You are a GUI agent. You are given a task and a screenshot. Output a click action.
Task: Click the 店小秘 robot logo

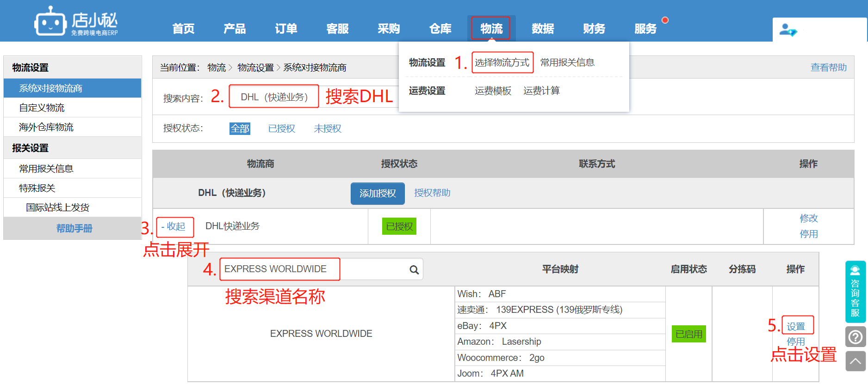click(76, 21)
